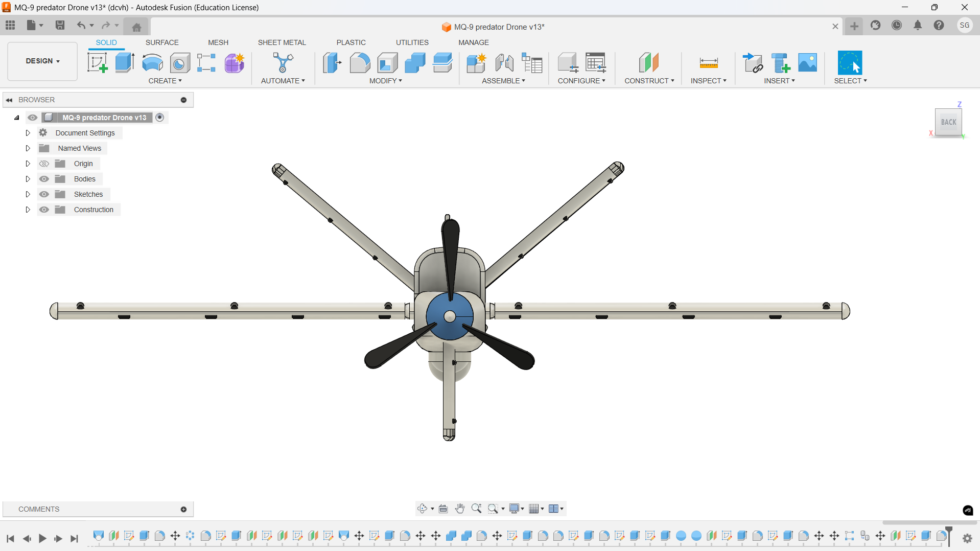Launch the Automate tool icon
Screen dimensions: 980x551
click(283, 63)
